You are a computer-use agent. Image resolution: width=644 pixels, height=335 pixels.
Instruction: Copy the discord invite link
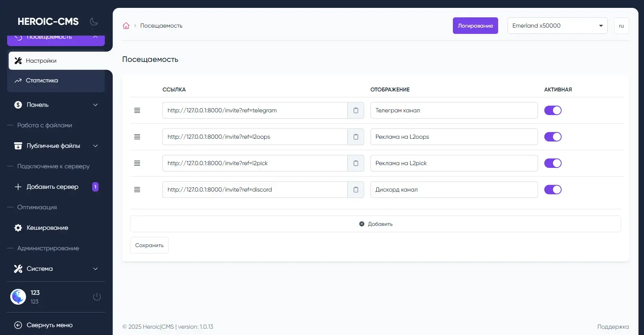pos(356,190)
